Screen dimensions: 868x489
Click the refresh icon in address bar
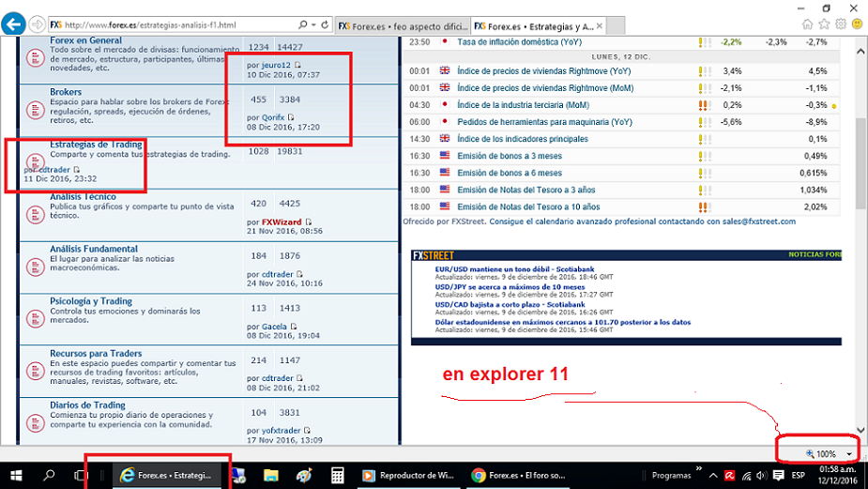(x=325, y=24)
